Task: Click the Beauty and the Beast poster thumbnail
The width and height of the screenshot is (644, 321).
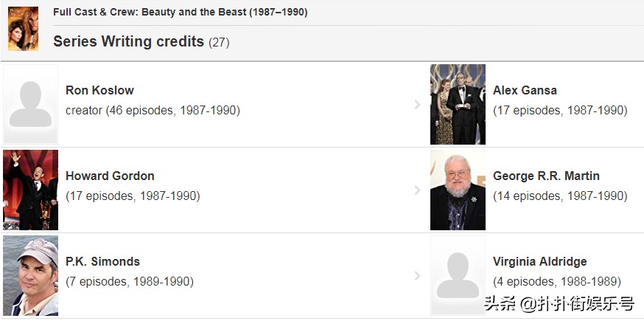Action: 23,29
